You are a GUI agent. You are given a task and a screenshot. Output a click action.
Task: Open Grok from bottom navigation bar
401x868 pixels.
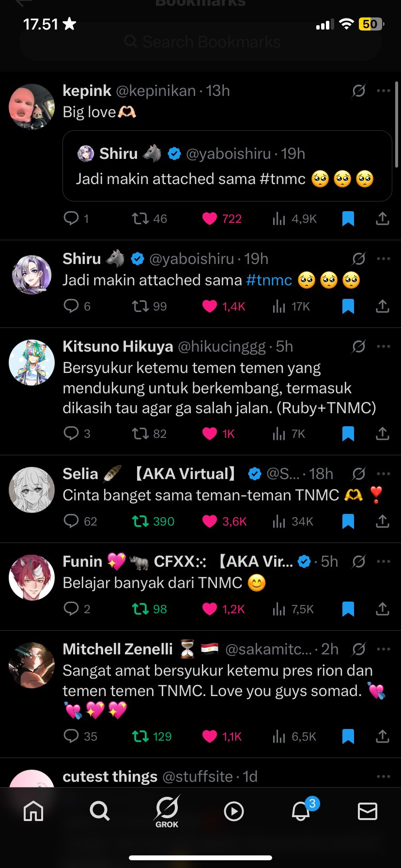[167, 811]
